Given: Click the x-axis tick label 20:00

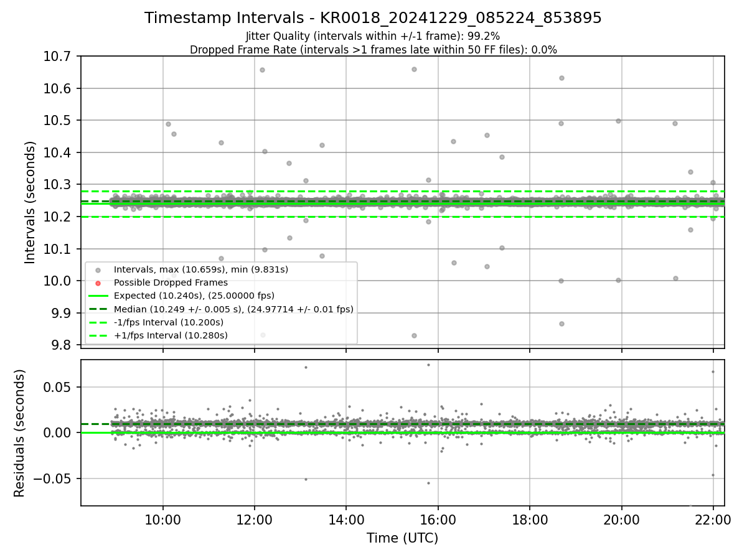Looking at the screenshot, I should (x=622, y=519).
